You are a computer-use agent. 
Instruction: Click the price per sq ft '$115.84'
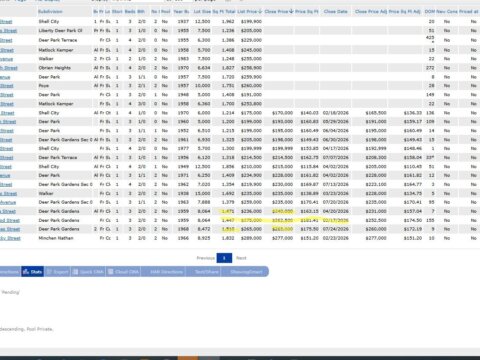coord(309,167)
